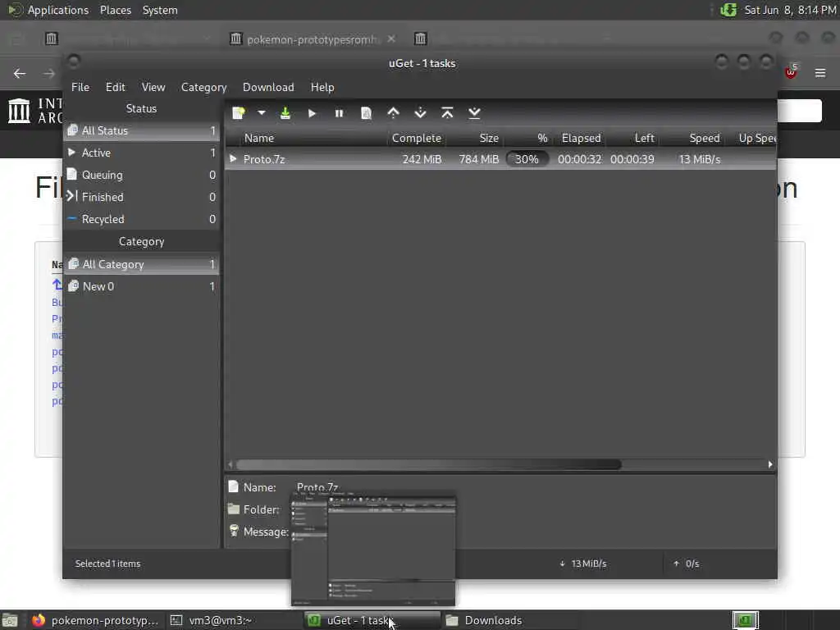The width and height of the screenshot is (840, 630).
Task: Click the uBlock extension icon in Firefox
Action: (792, 71)
